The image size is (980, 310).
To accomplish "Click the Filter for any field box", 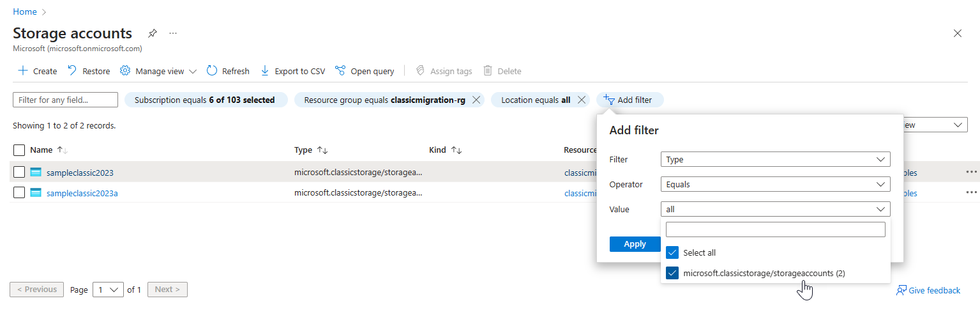I will pyautogui.click(x=66, y=100).
